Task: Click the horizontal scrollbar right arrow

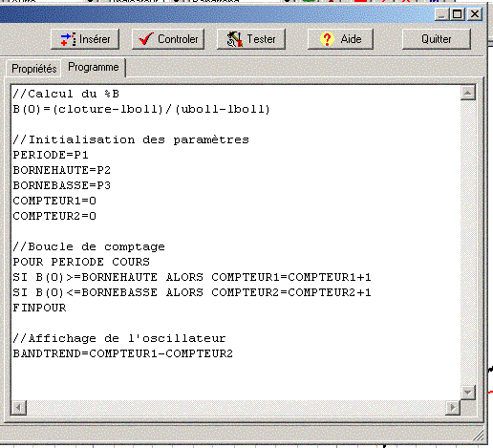Action: [452, 407]
